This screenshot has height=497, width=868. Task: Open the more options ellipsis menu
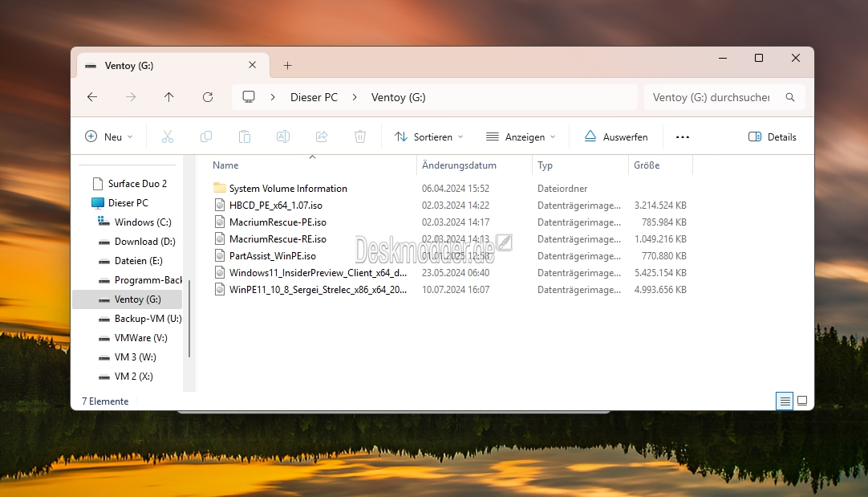pos(683,136)
